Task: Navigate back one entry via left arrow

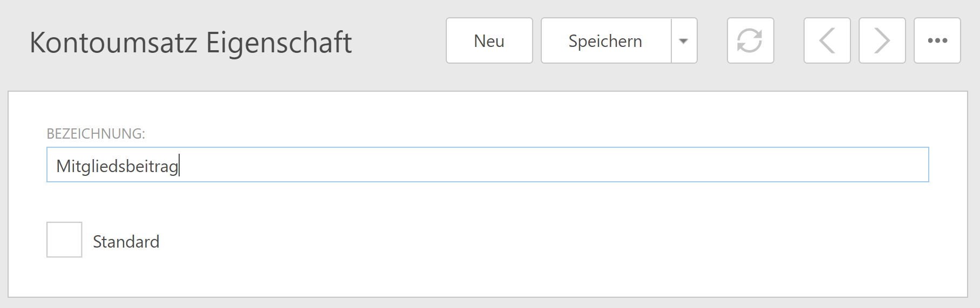Action: tap(827, 41)
